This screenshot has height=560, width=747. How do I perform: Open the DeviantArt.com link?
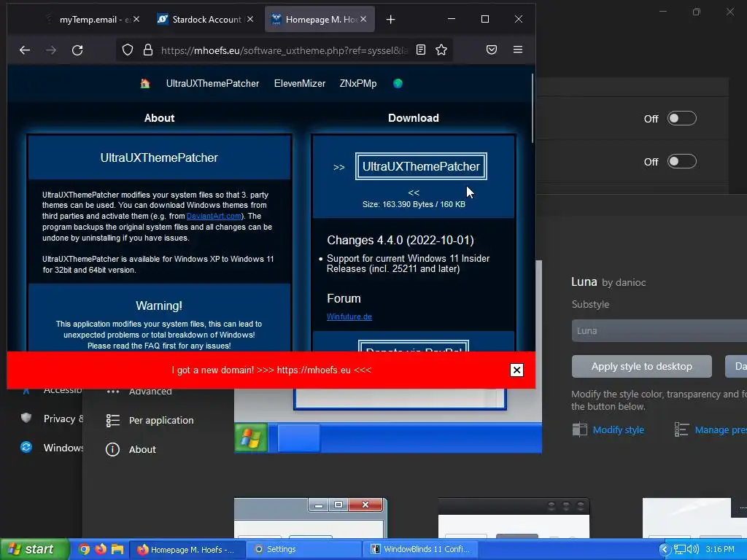click(x=214, y=216)
